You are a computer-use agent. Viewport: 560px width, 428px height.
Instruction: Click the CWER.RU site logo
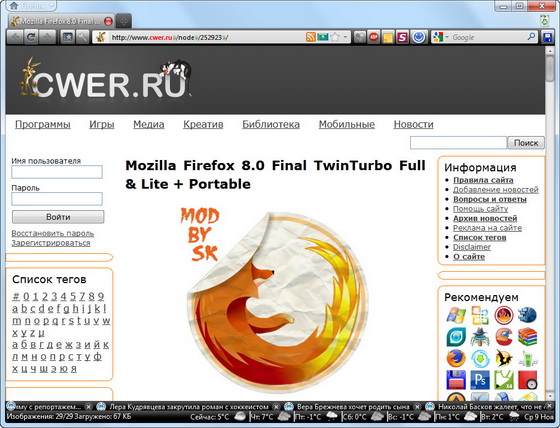click(x=105, y=79)
